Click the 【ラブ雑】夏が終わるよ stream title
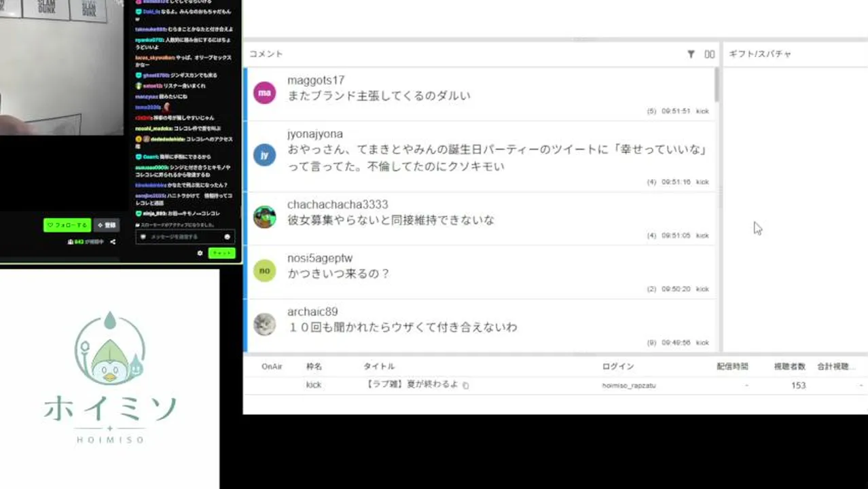Viewport: 868px width, 489px height. tap(412, 385)
